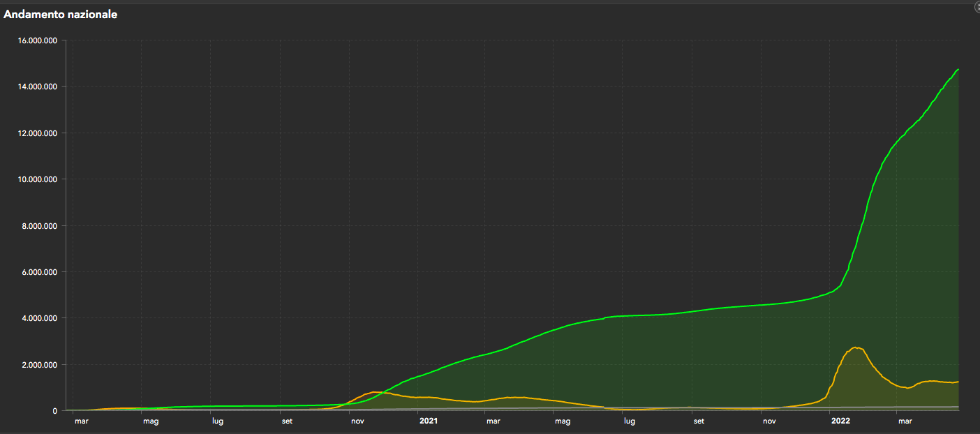This screenshot has width=980, height=434.
Task: Click the 'set' label between 2021 and 2022
Action: pyautogui.click(x=699, y=421)
